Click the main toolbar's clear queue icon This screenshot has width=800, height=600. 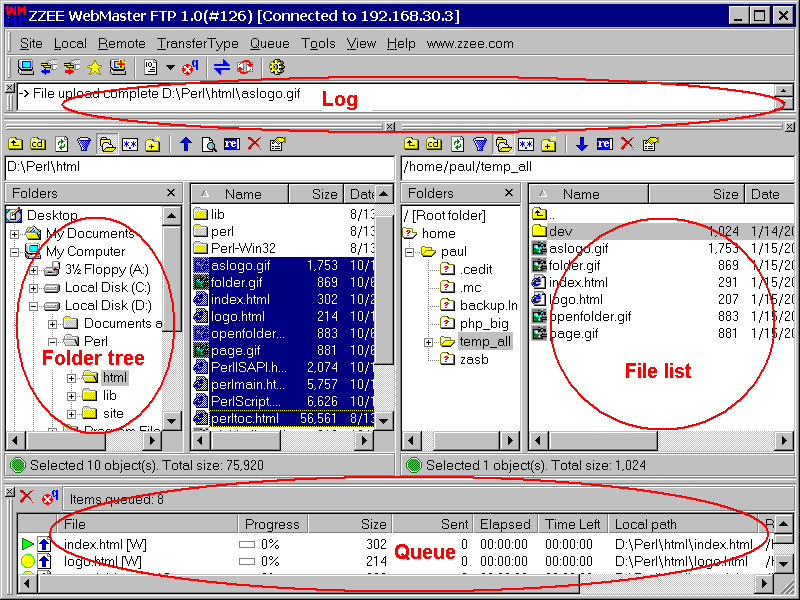click(190, 67)
